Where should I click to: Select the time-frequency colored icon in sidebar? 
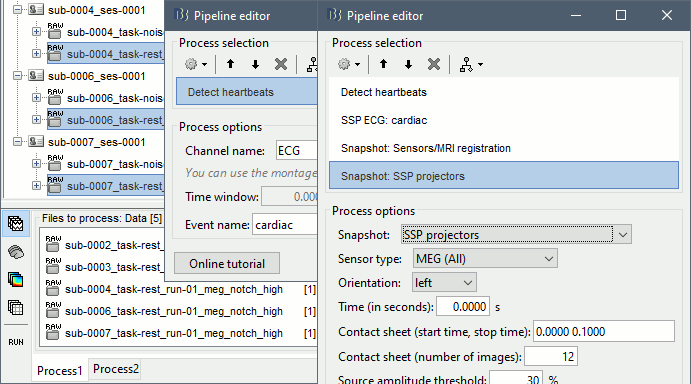(16, 280)
